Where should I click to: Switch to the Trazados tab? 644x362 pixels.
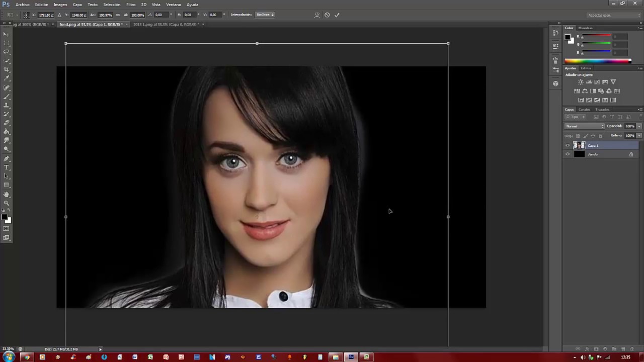point(602,109)
